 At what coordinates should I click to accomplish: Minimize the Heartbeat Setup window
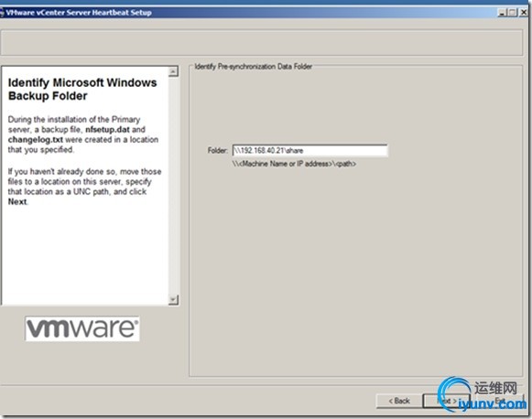click(502, 13)
